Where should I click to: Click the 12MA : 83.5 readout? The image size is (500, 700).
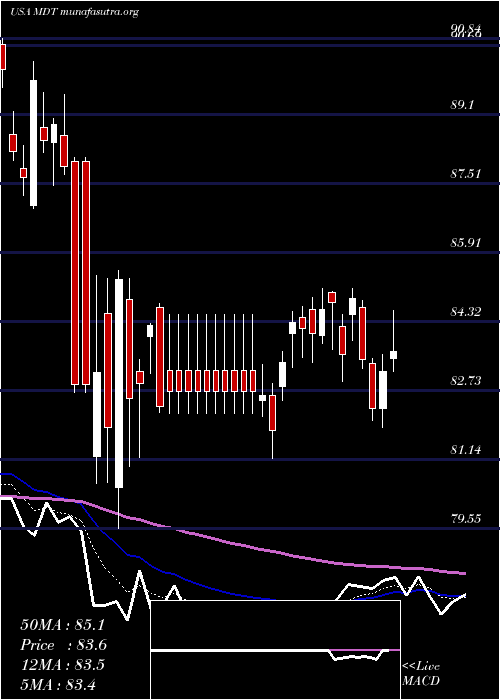62,665
